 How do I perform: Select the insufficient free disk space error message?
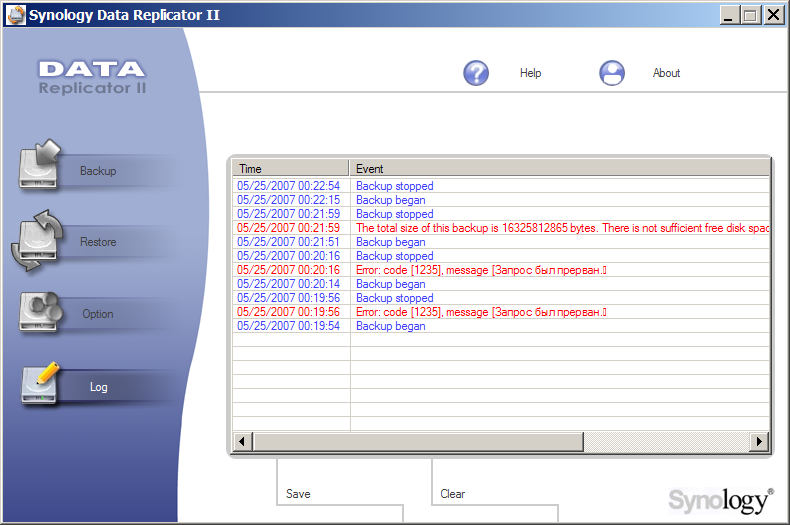point(562,228)
